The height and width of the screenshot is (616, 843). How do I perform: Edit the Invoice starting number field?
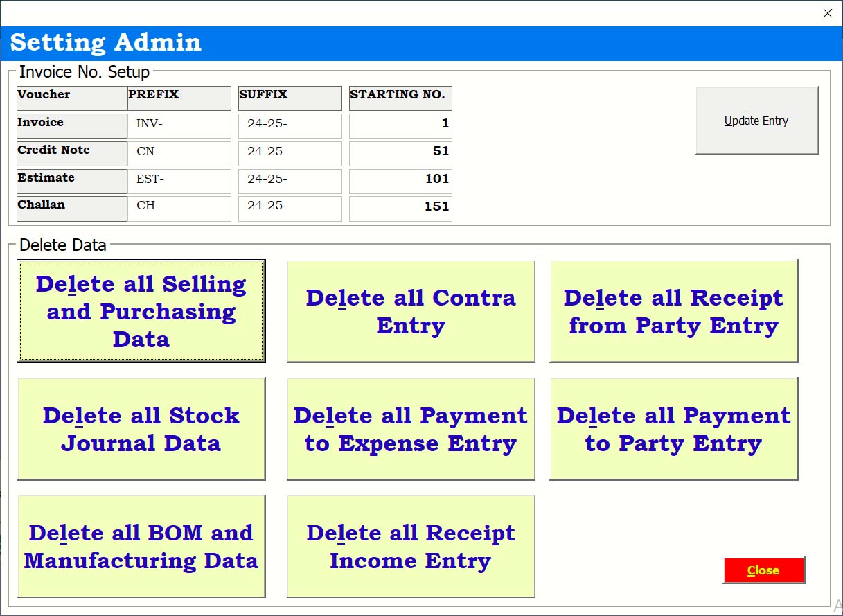coord(400,125)
